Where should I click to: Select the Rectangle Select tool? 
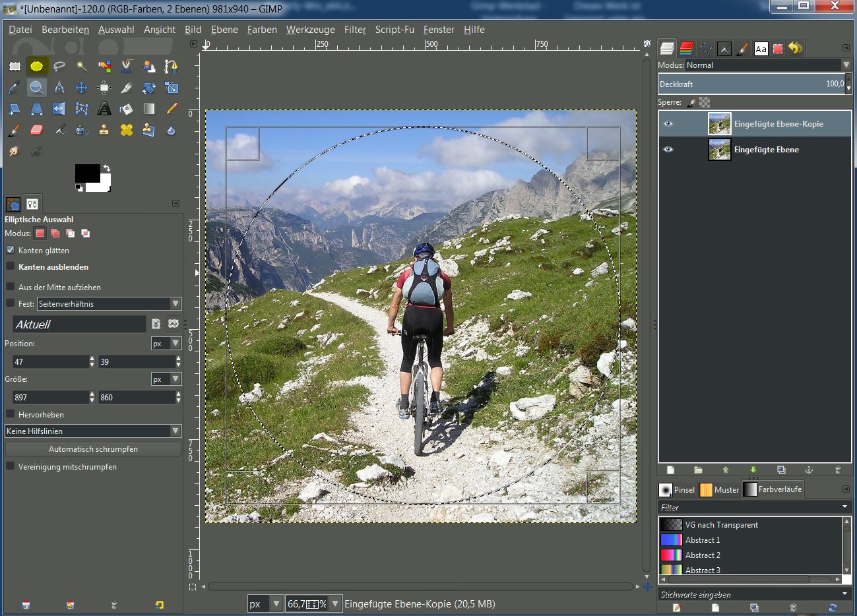click(x=15, y=66)
